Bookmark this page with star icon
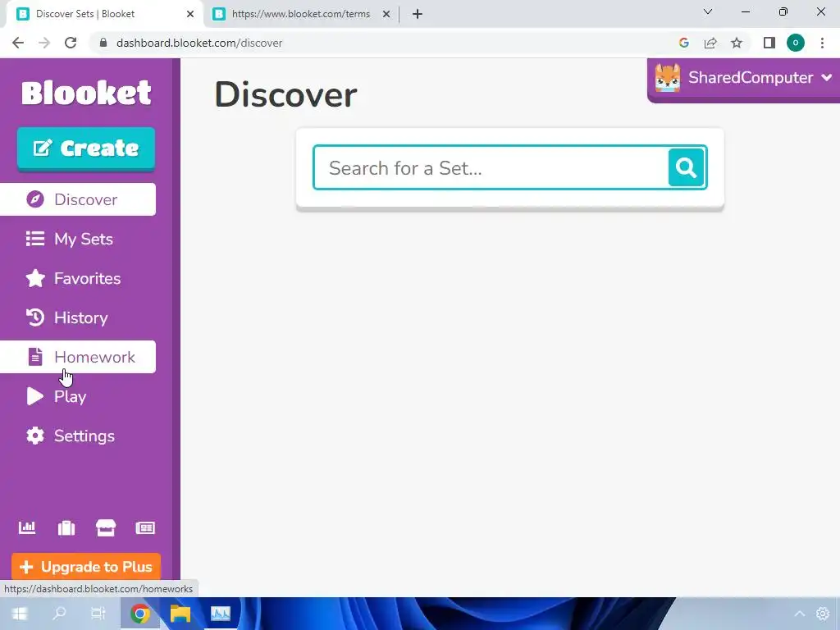This screenshot has width=840, height=630. (737, 43)
